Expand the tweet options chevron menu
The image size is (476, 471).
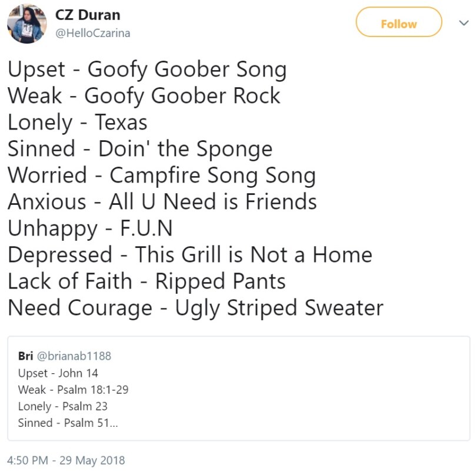tap(464, 23)
